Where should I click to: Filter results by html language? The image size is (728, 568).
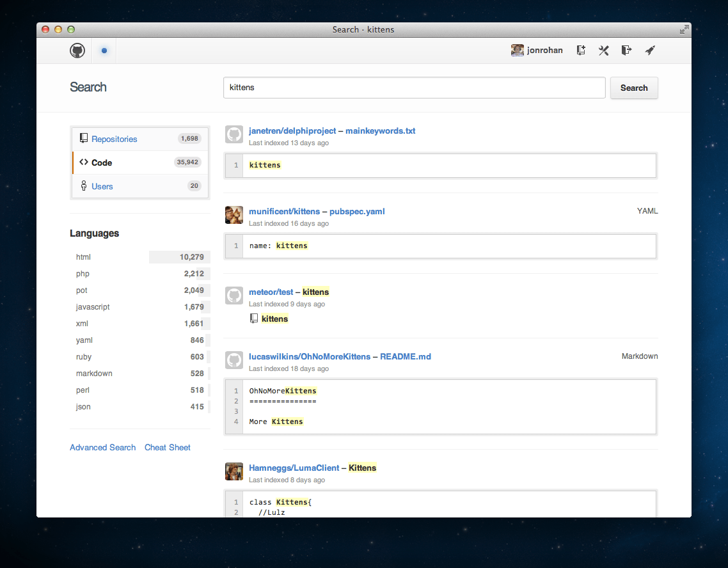tap(84, 257)
